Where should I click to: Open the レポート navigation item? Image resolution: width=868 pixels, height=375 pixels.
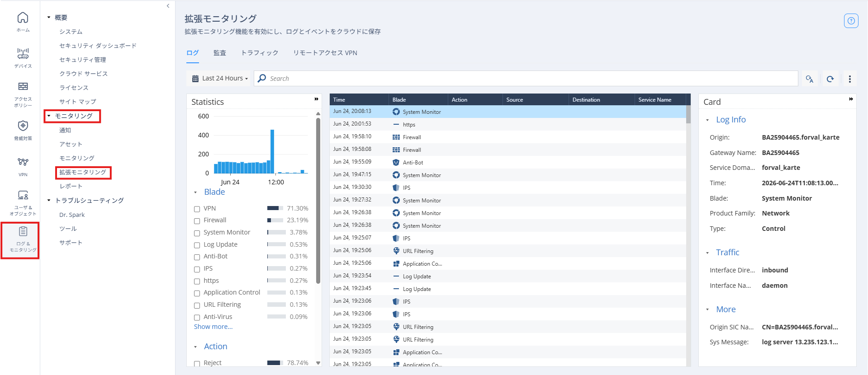71,186
